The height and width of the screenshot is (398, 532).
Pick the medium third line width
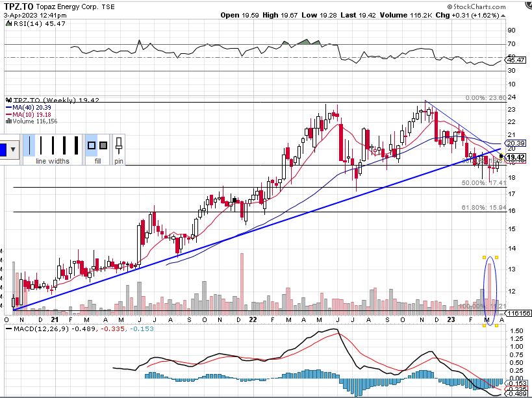pos(52,146)
